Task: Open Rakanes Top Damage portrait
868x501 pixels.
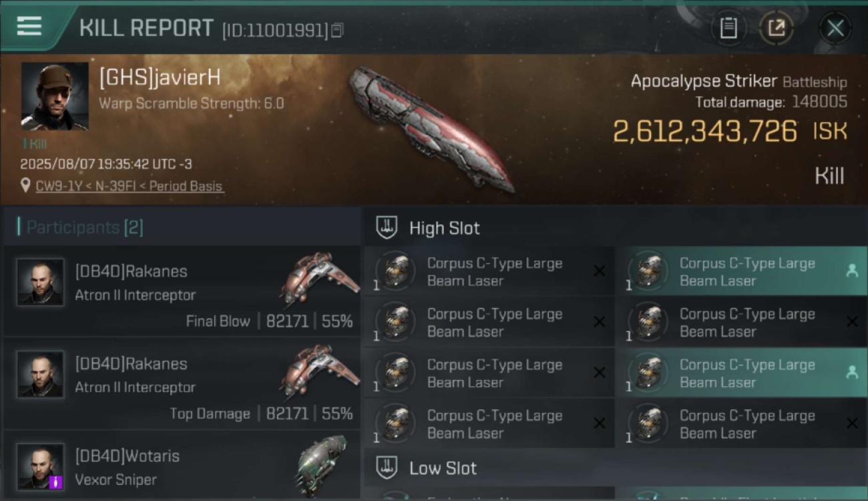Action: (x=41, y=375)
